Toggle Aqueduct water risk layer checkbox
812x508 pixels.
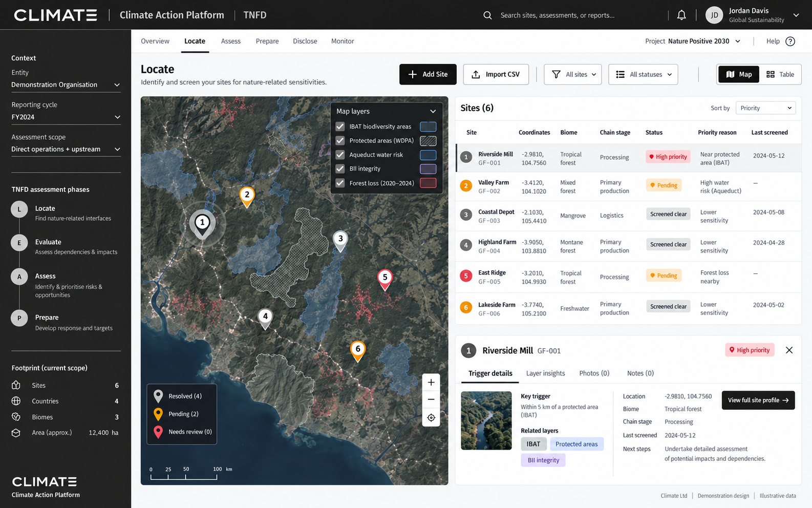click(340, 155)
